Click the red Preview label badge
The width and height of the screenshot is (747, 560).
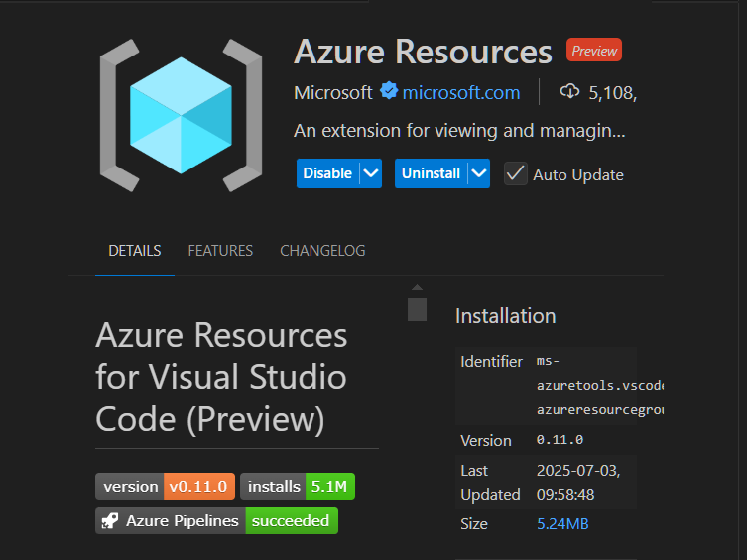click(x=594, y=50)
